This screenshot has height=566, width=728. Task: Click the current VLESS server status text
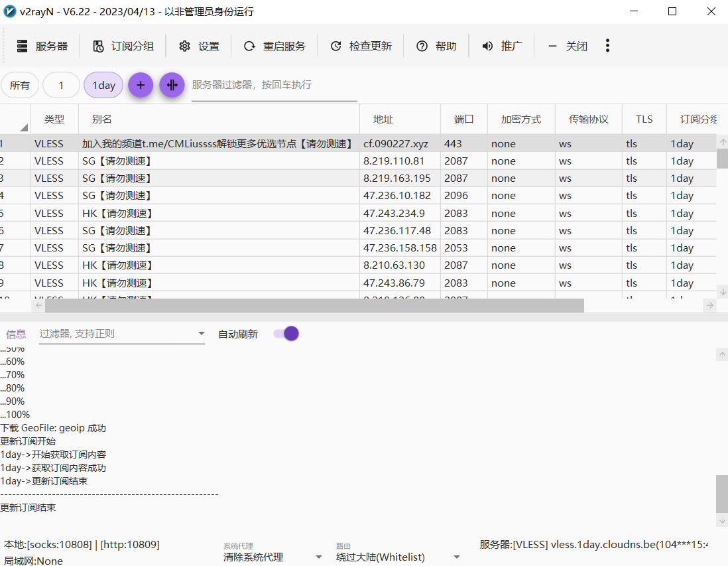click(x=594, y=545)
